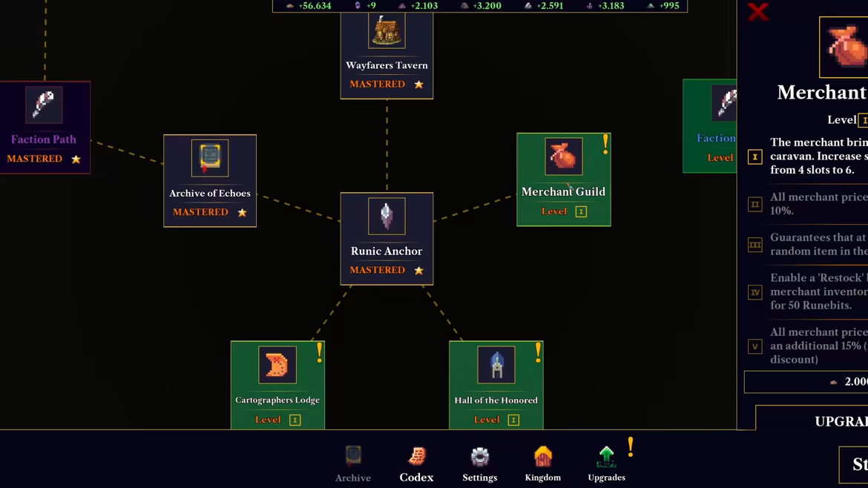Select level V perk marker in panel

(755, 346)
